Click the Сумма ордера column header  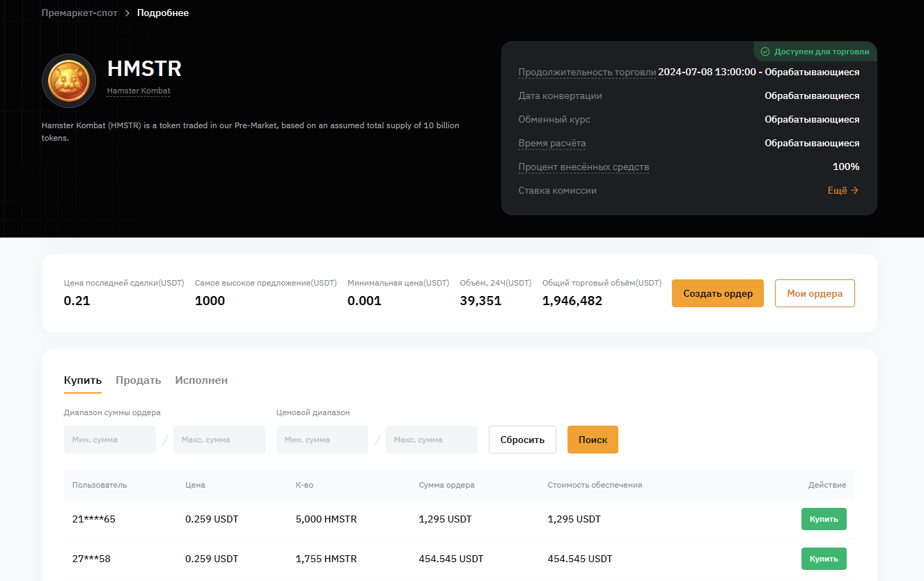tap(446, 485)
